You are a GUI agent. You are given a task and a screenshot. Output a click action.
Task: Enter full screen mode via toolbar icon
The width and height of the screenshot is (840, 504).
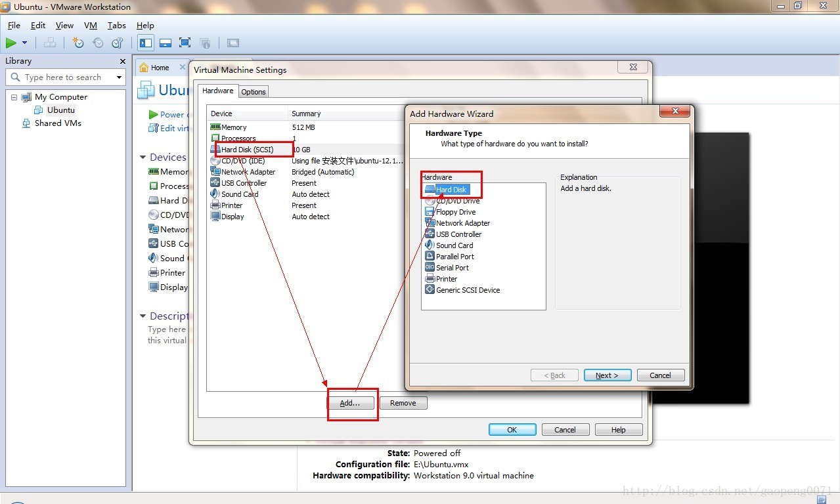[x=185, y=43]
